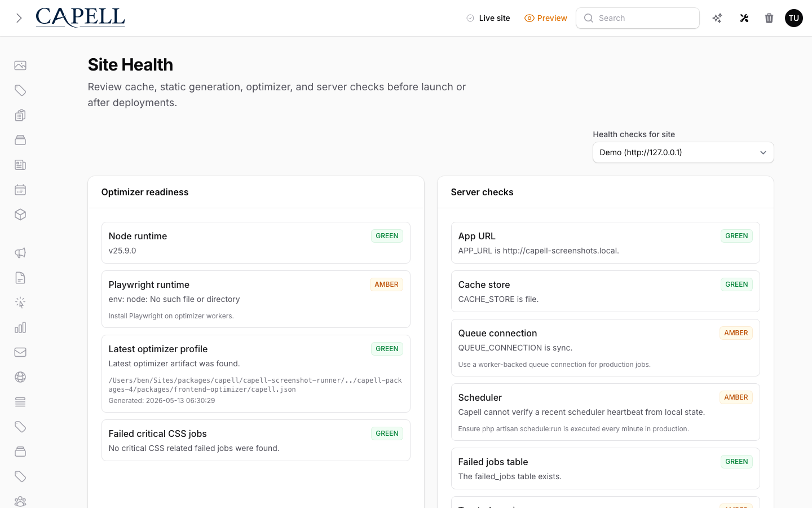The height and width of the screenshot is (508, 812).
Task: Select the Latest optimizer profile title
Action: [x=158, y=349]
